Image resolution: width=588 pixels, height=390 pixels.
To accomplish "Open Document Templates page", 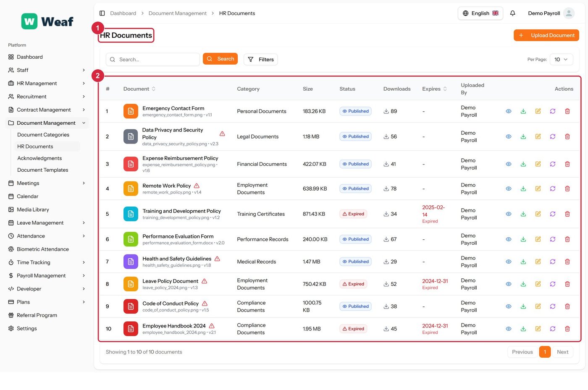I will [43, 170].
